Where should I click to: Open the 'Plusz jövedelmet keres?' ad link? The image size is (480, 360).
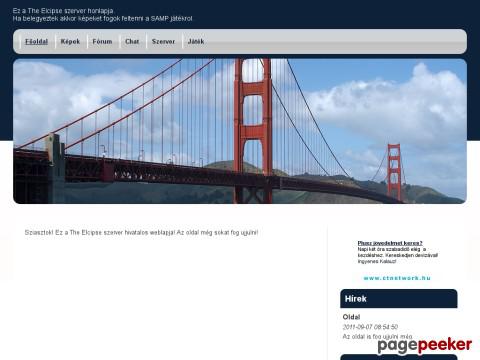390,243
